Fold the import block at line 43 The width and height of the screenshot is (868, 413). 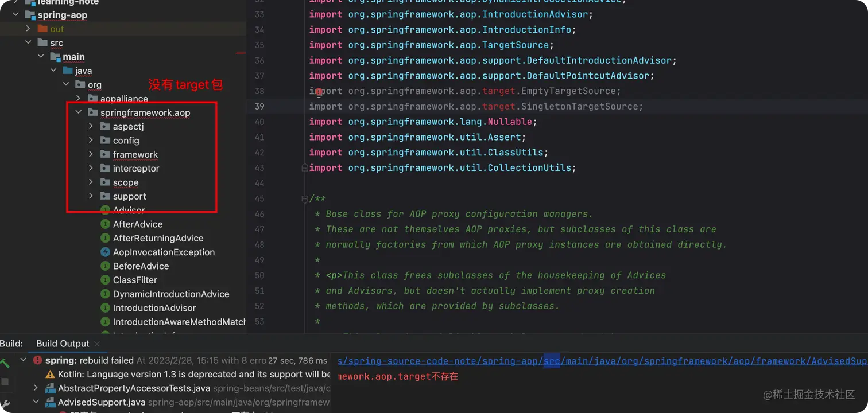[x=305, y=168]
